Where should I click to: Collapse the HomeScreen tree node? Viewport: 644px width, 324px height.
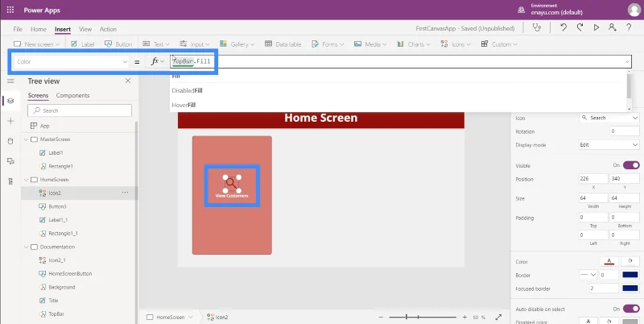27,180
